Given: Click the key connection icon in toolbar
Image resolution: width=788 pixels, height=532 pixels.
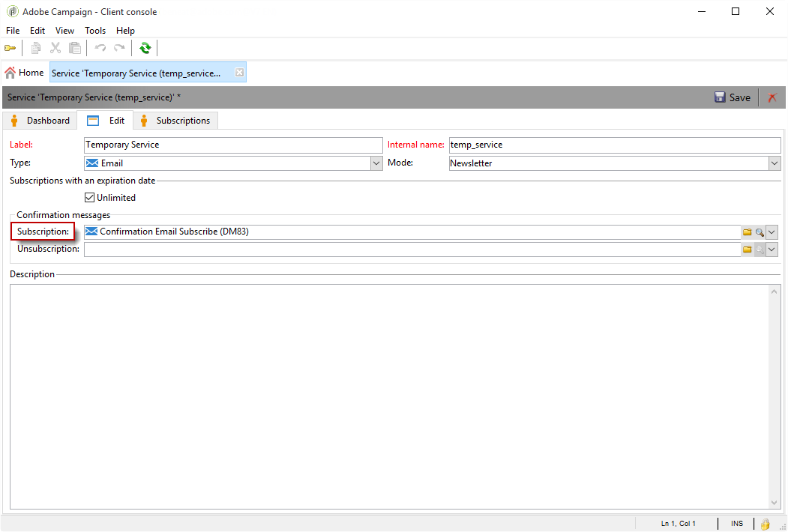Looking at the screenshot, I should pyautogui.click(x=10, y=48).
